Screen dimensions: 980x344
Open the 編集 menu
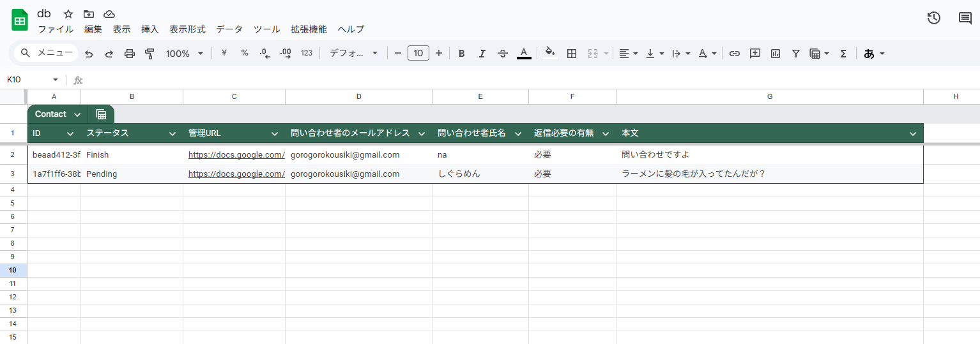click(x=93, y=29)
